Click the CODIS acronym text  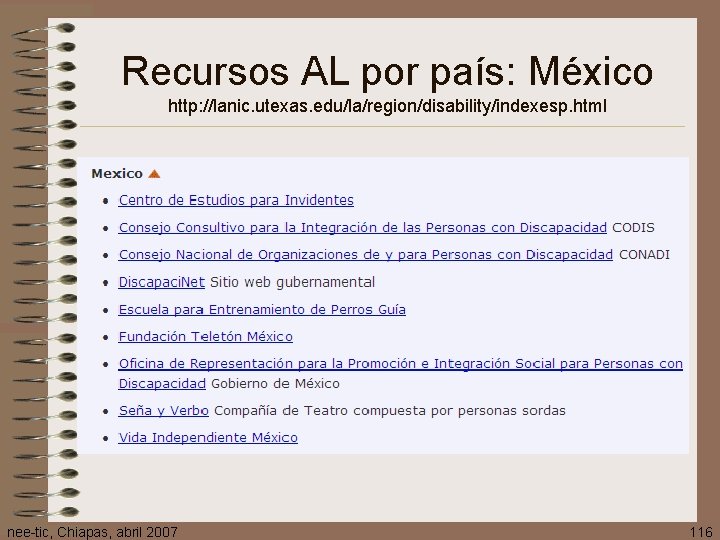[x=633, y=228]
